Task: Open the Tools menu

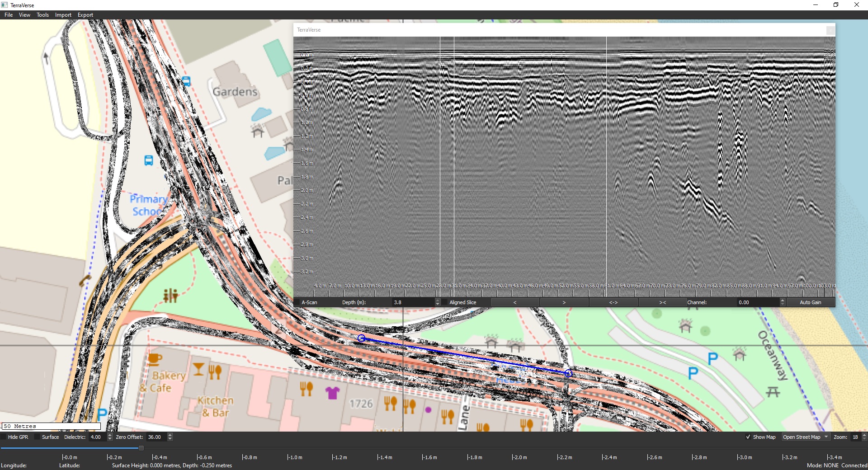Action: 42,15
